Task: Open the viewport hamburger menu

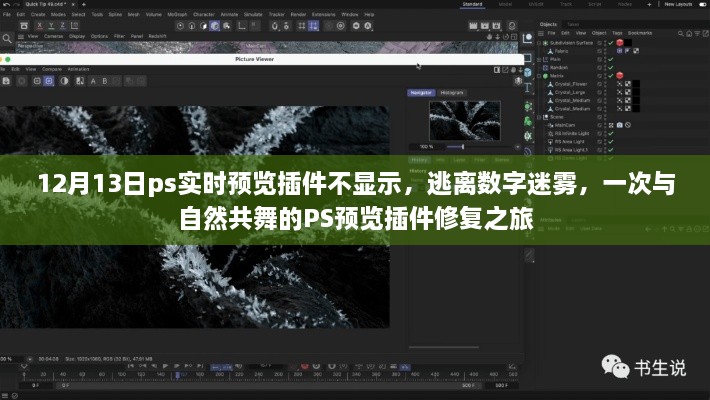Action: [21, 36]
